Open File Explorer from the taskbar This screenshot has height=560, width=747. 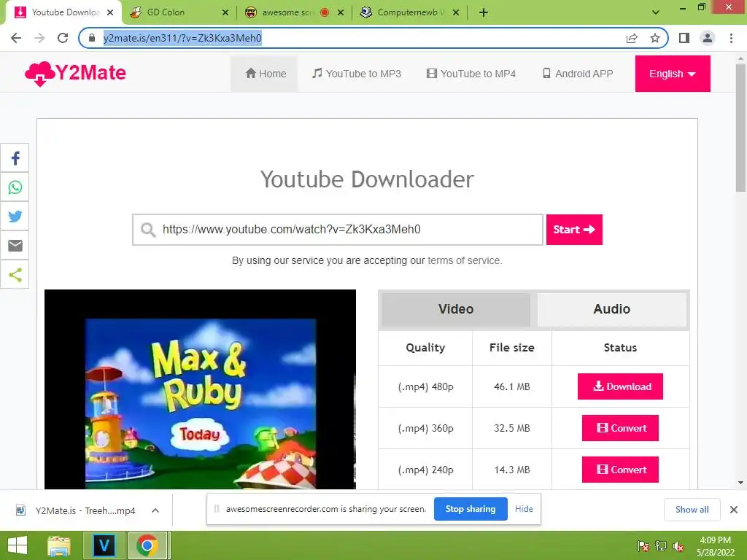pyautogui.click(x=59, y=545)
